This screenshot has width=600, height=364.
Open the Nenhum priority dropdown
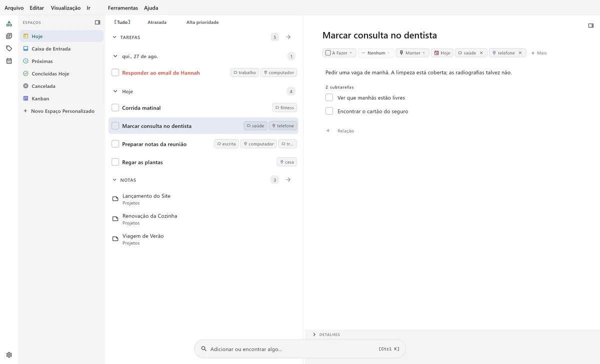tap(376, 53)
